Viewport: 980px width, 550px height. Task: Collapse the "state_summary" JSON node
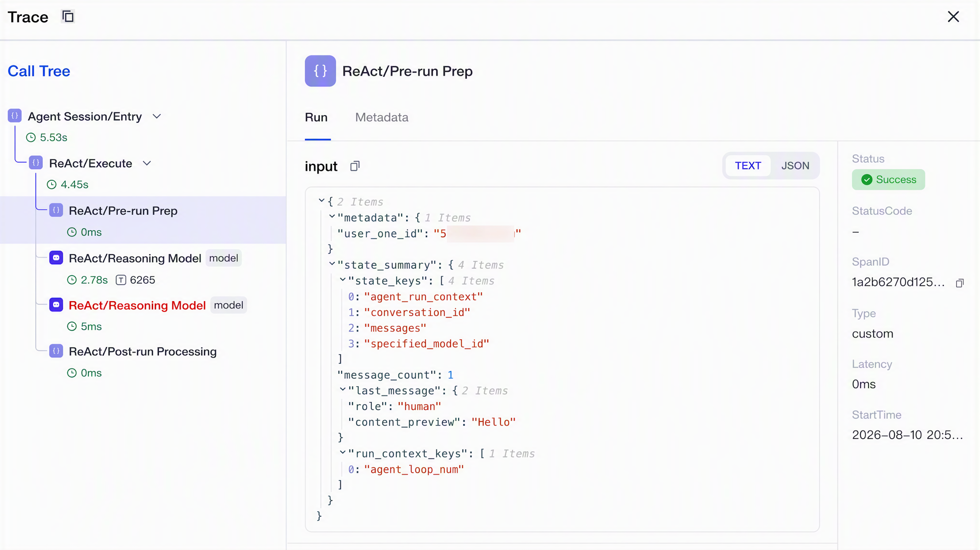pos(332,263)
